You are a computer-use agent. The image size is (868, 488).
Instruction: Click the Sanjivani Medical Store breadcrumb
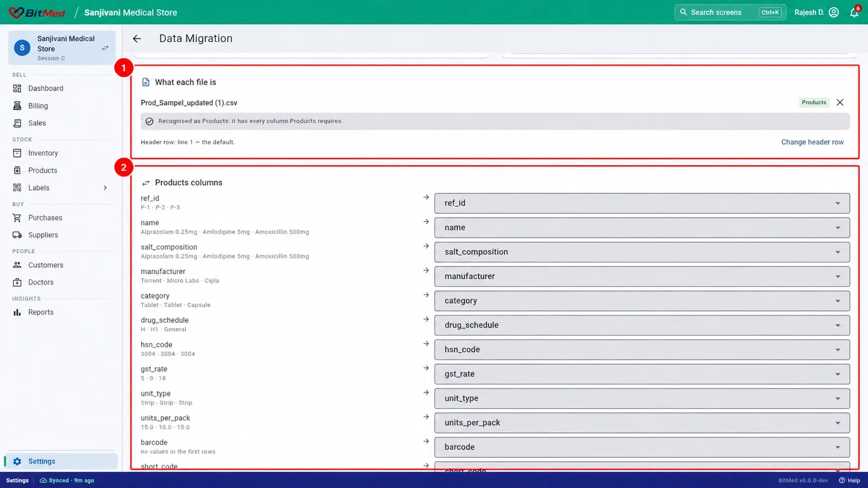coord(131,12)
